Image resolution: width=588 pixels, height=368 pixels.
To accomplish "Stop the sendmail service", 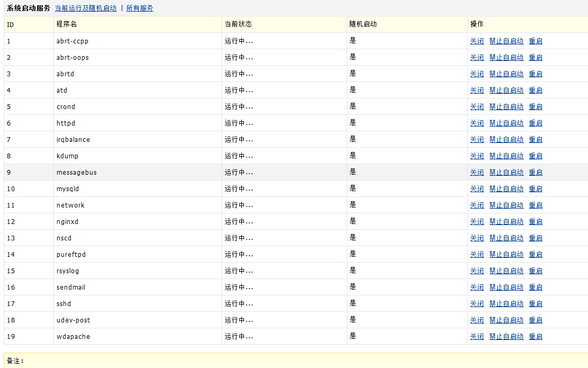I will click(x=477, y=288).
